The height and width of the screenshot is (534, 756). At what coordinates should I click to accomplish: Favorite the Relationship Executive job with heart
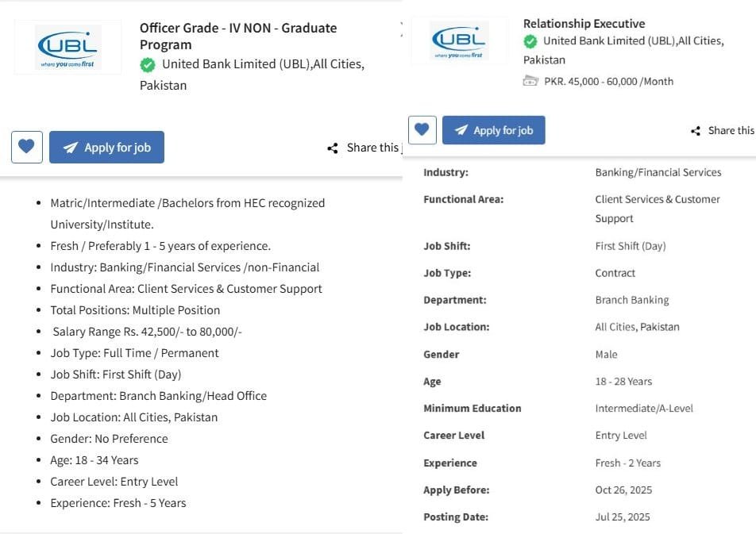point(422,130)
